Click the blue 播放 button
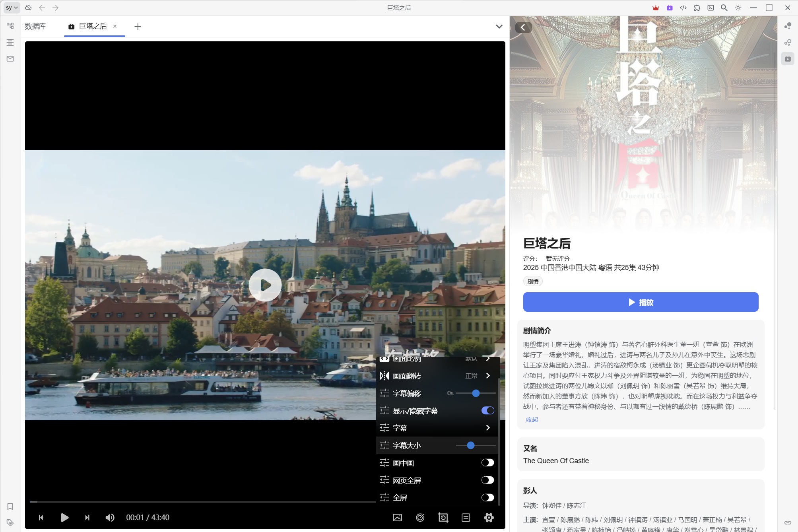This screenshot has height=532, width=798. point(641,302)
